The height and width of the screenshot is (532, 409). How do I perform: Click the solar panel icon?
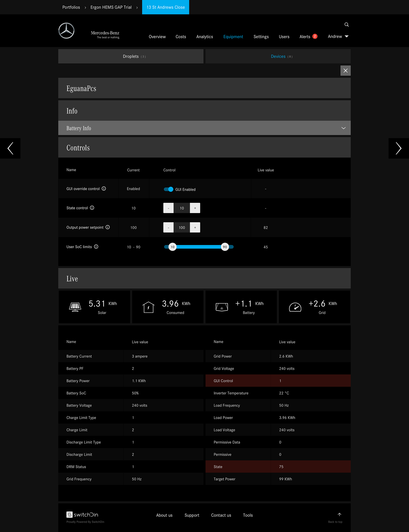[75, 307]
